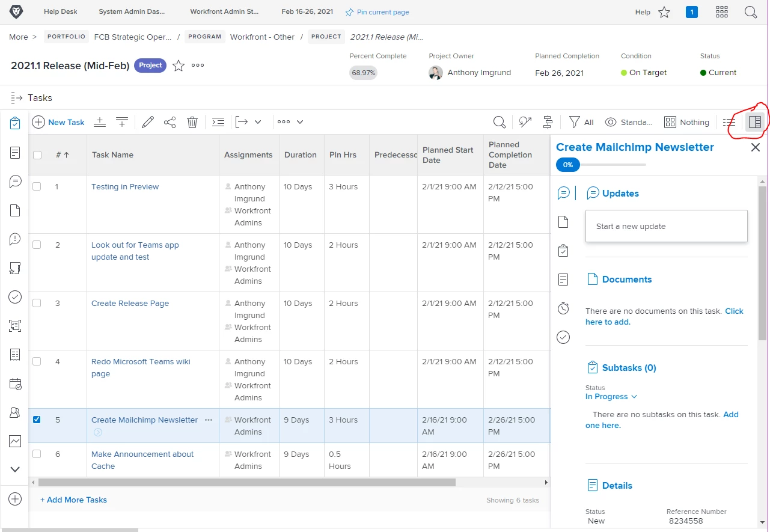Click Help in the top bar
The image size is (770, 532).
643,12
